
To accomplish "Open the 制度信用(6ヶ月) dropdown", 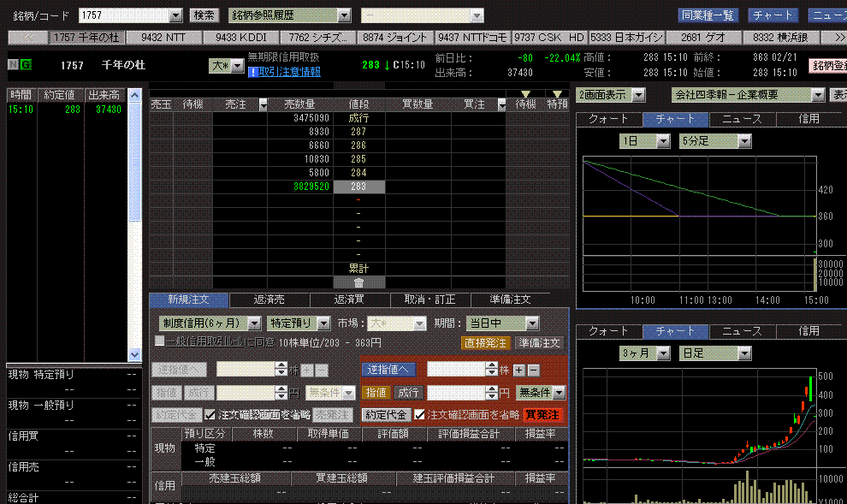I will pos(255,323).
